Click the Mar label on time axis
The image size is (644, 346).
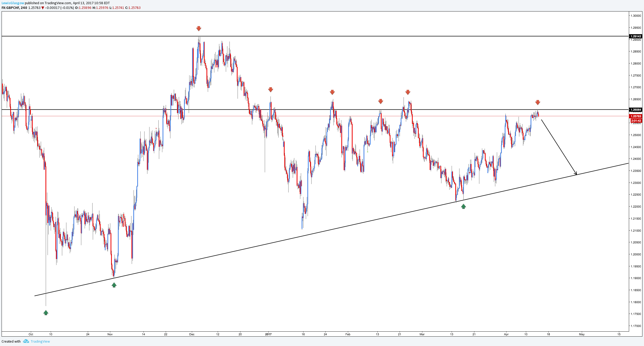click(x=422, y=334)
